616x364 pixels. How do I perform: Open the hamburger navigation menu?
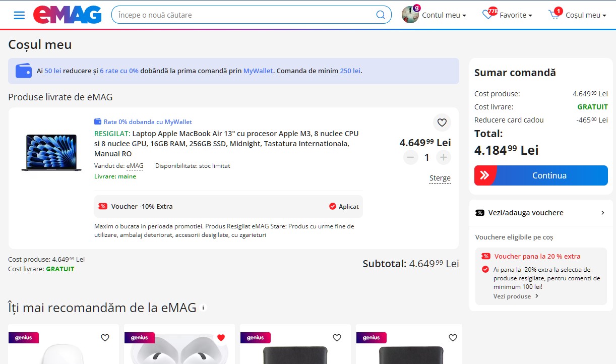click(19, 15)
